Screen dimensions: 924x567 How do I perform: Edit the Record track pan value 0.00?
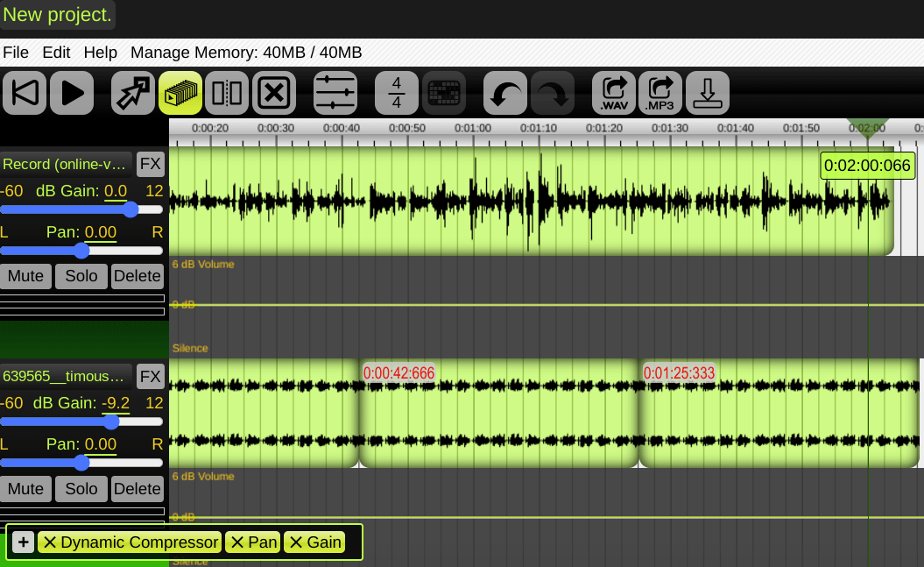[x=100, y=232]
